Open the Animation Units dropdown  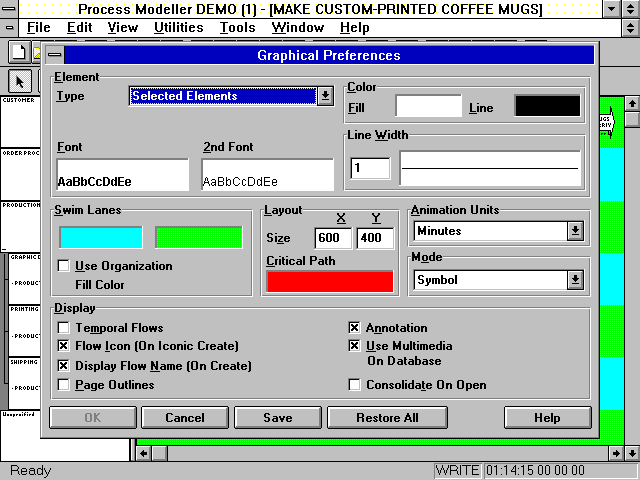(x=575, y=231)
